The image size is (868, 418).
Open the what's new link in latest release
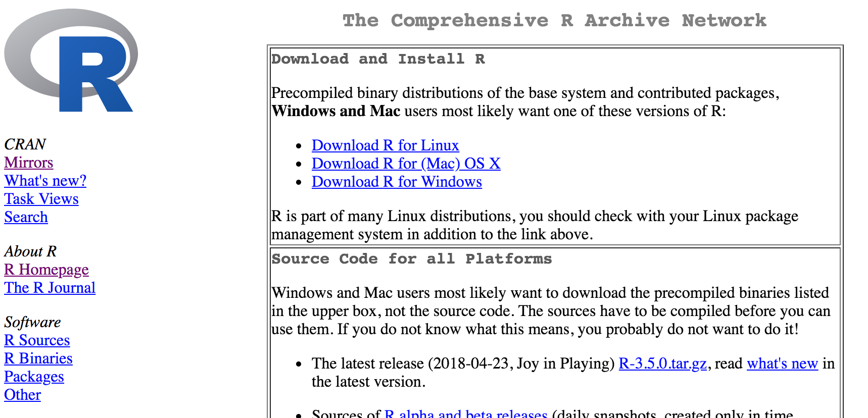coord(783,363)
